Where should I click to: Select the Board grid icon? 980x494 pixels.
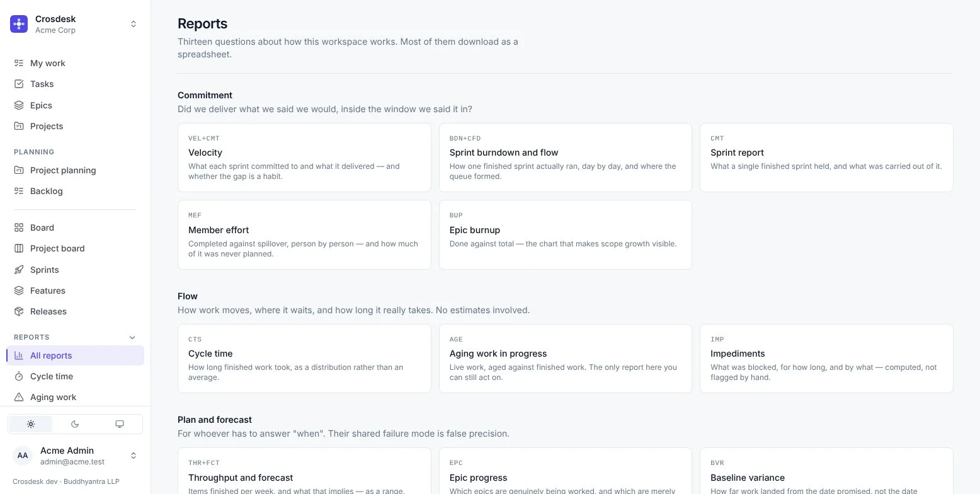19,227
